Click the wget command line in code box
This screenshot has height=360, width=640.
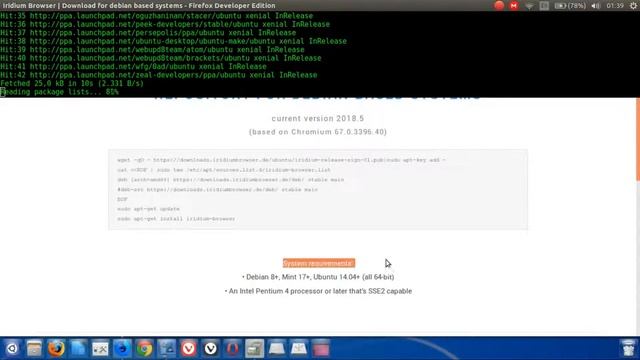pos(281,160)
